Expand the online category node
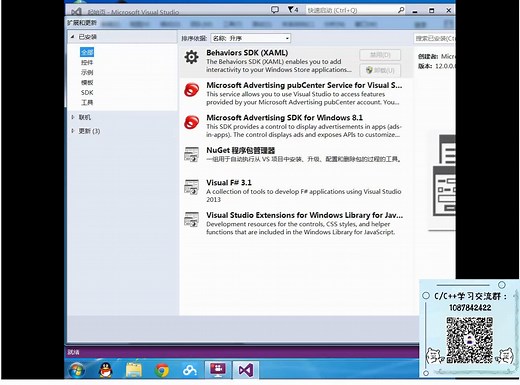This screenshot has width=520, height=385. [72, 117]
